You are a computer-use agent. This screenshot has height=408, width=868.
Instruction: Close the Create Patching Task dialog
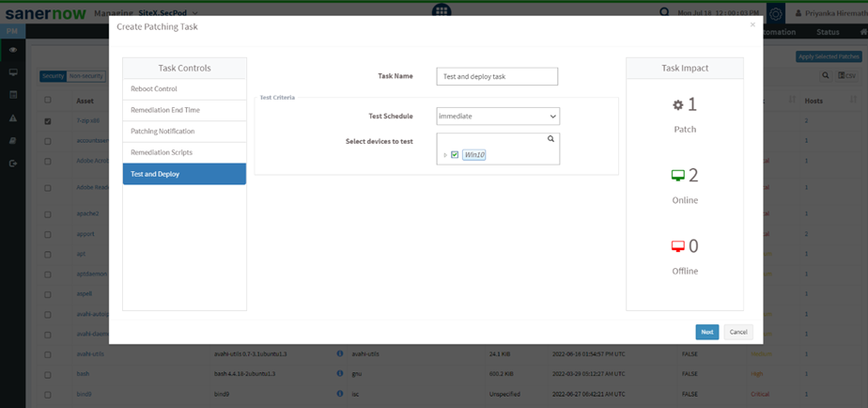[752, 25]
